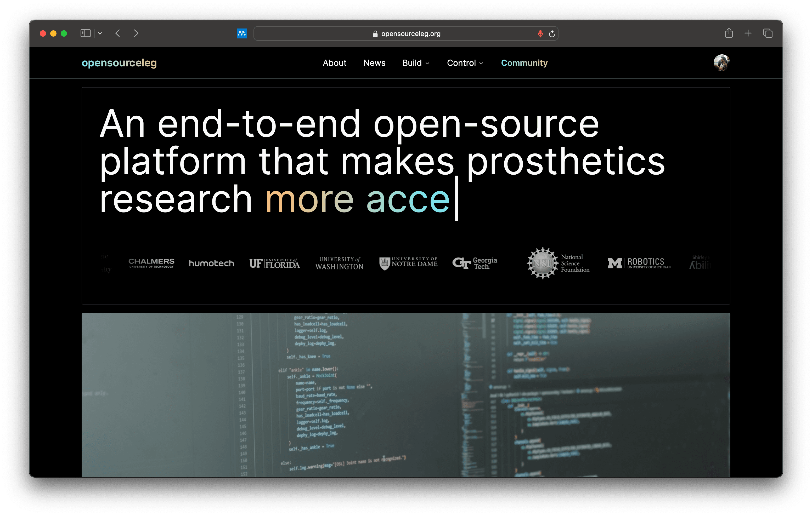Click the opensourceleg.org address bar
The image size is (812, 516).
(406, 34)
